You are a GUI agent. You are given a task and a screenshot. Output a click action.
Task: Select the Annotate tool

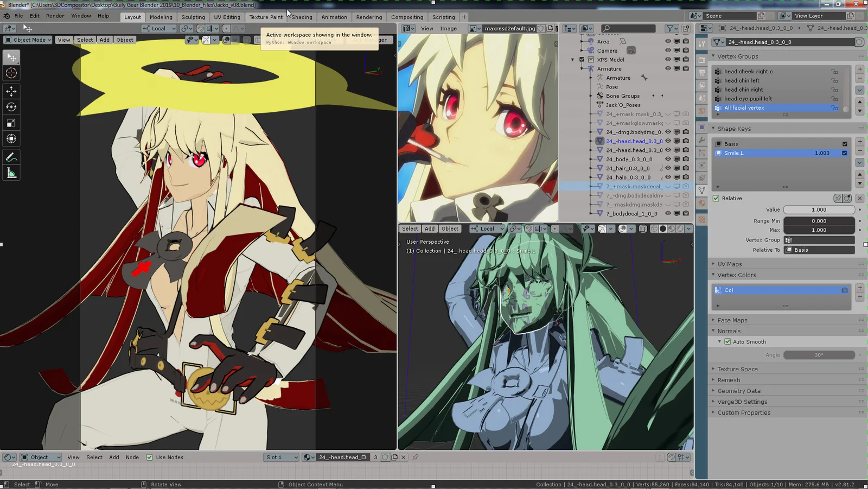coord(11,157)
